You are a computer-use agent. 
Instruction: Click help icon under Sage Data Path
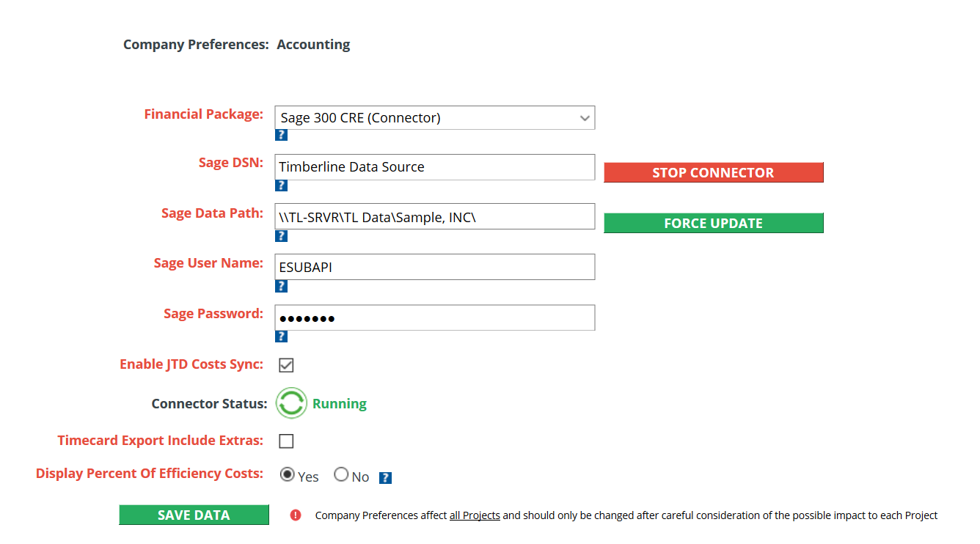pyautogui.click(x=281, y=236)
